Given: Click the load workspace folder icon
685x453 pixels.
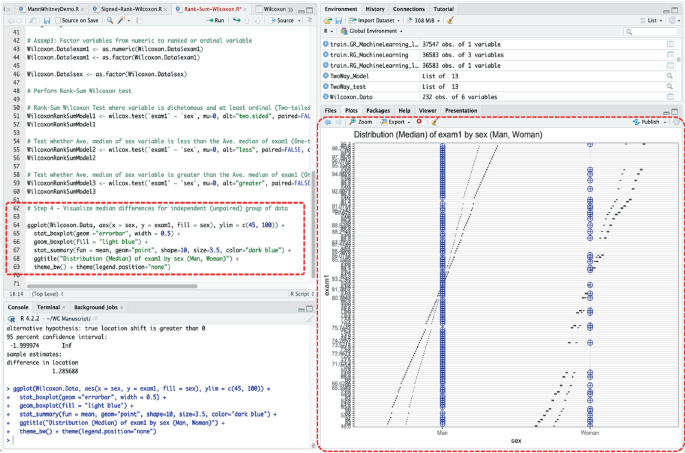Looking at the screenshot, I should 328,20.
